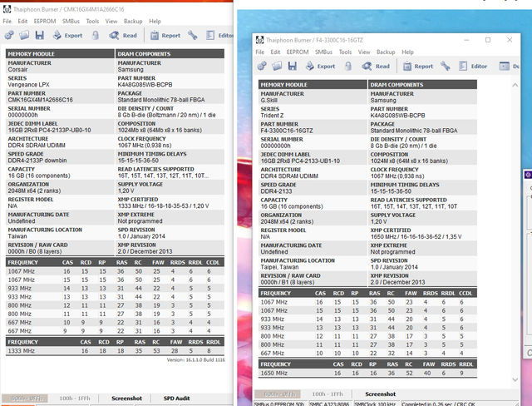
Task: Click floppy save icon in Corsair window toolbar
Action: [x=40, y=35]
